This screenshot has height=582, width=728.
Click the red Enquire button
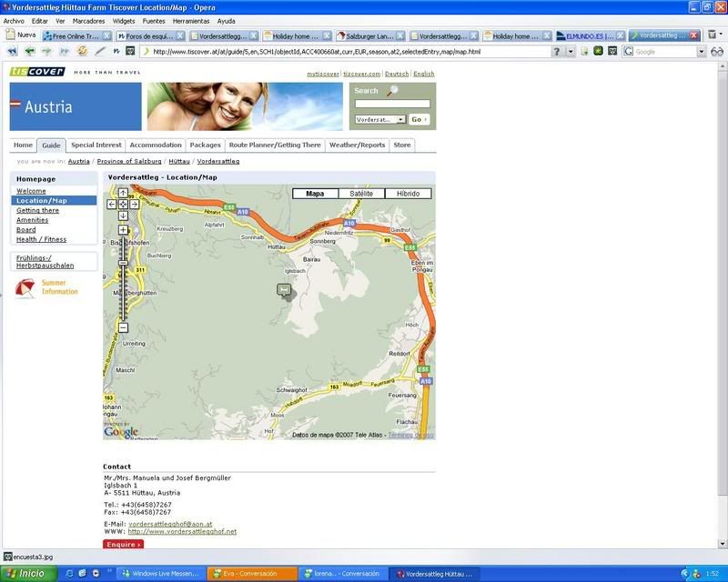coord(124,545)
